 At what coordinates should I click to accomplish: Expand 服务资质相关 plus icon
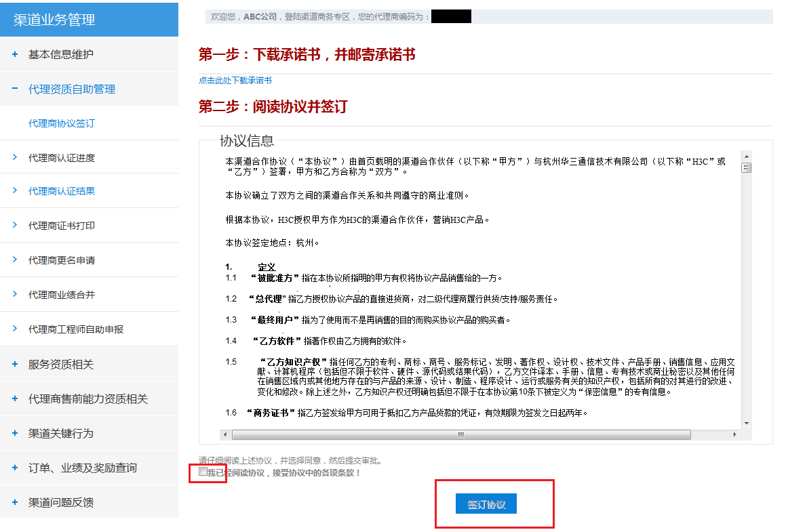(x=15, y=364)
